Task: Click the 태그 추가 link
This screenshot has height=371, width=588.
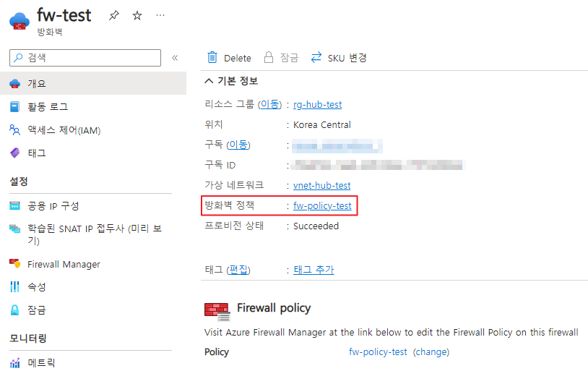Action: pos(314,270)
